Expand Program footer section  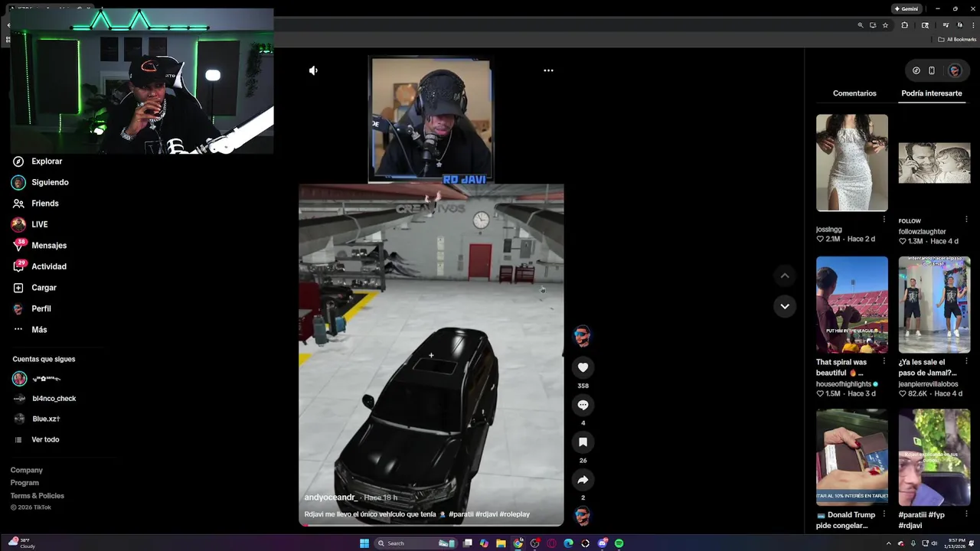(24, 483)
